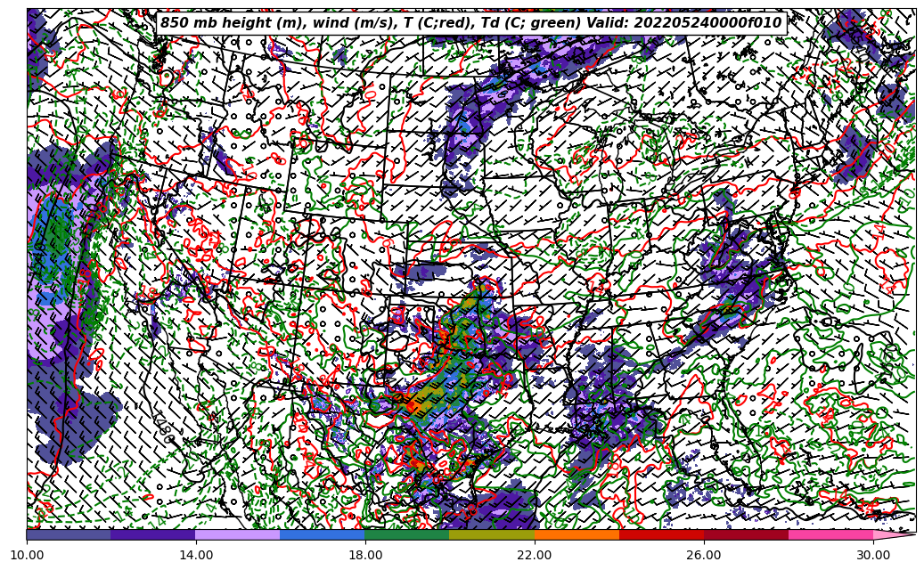
Task: Choose the bright red colorbar segment before 26.00
Action: click(x=661, y=535)
